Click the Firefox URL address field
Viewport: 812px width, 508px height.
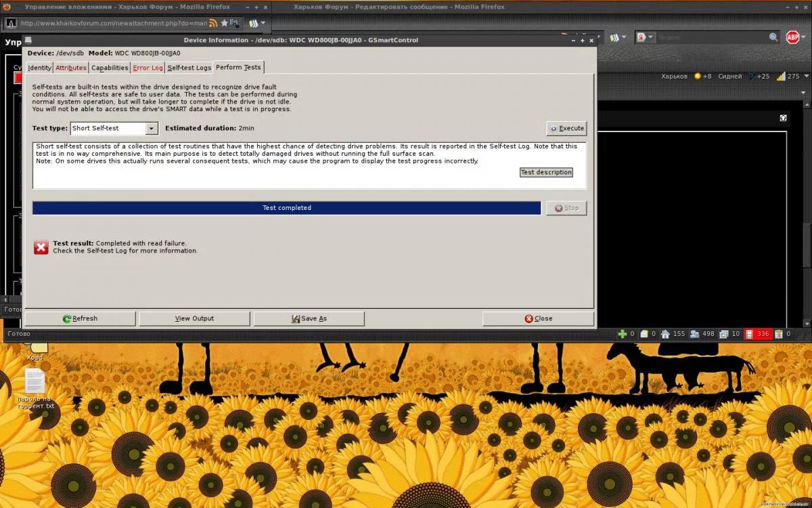coord(114,22)
